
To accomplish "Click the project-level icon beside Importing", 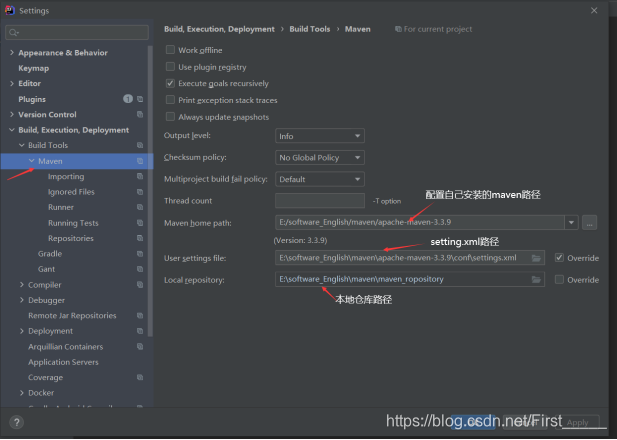I will click(x=140, y=176).
